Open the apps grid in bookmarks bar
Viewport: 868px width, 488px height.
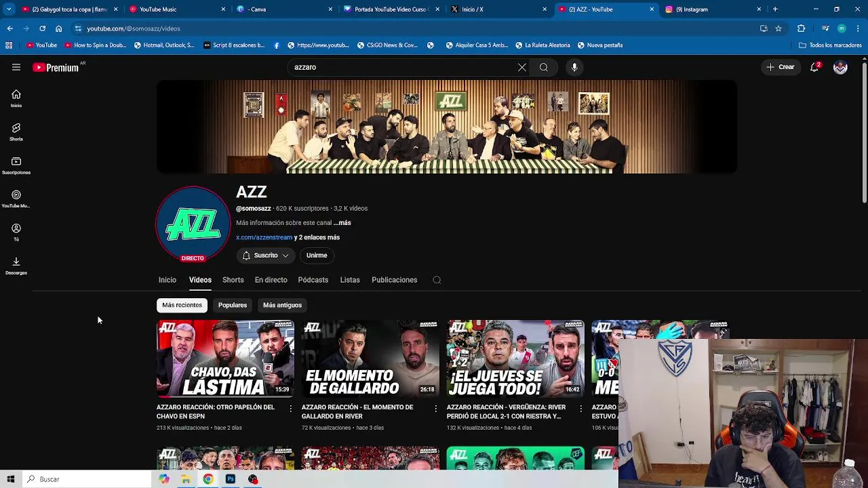coord(9,45)
